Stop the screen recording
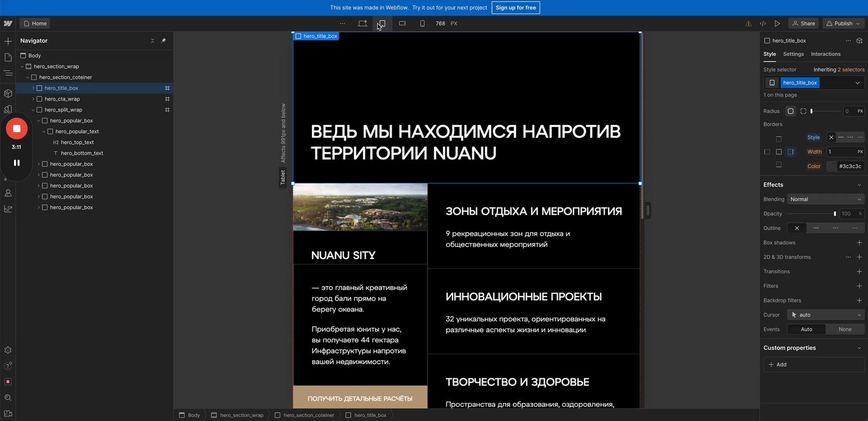The width and height of the screenshot is (868, 421). [x=16, y=129]
